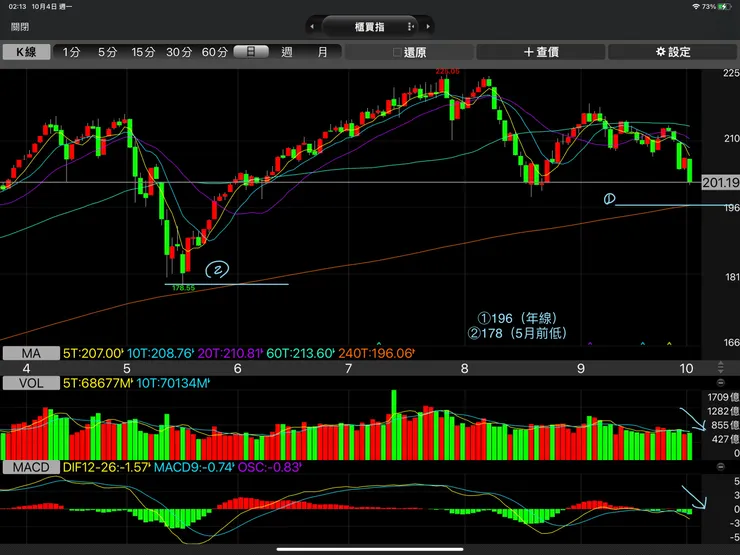Select the 日 daily timeframe
The height and width of the screenshot is (555, 740).
(x=251, y=51)
